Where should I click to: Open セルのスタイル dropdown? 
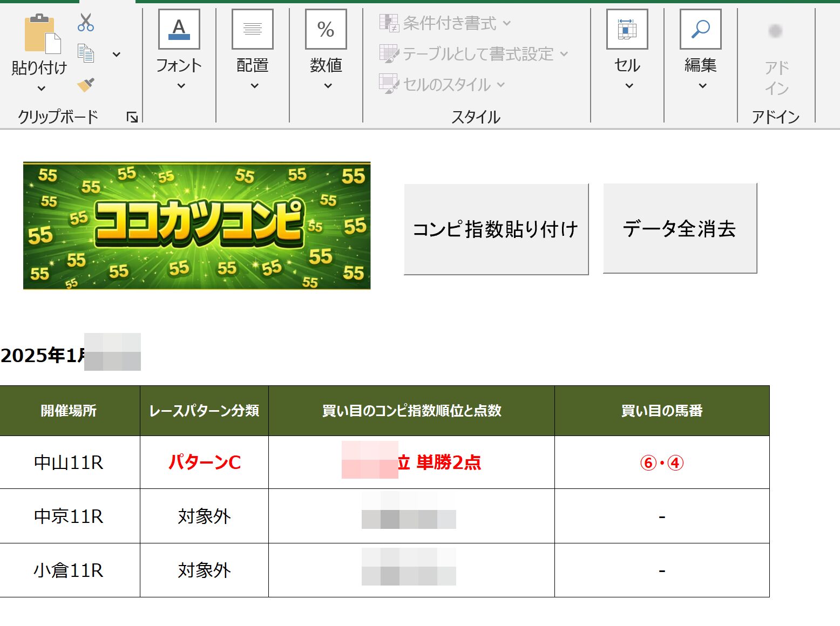click(x=442, y=85)
